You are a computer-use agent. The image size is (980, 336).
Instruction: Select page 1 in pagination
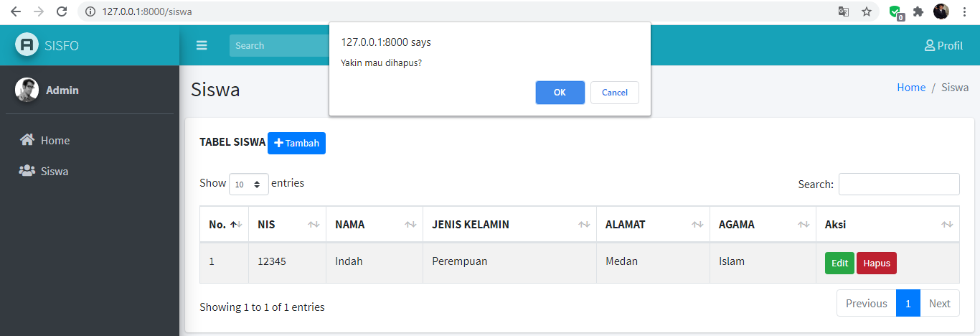[908, 303]
